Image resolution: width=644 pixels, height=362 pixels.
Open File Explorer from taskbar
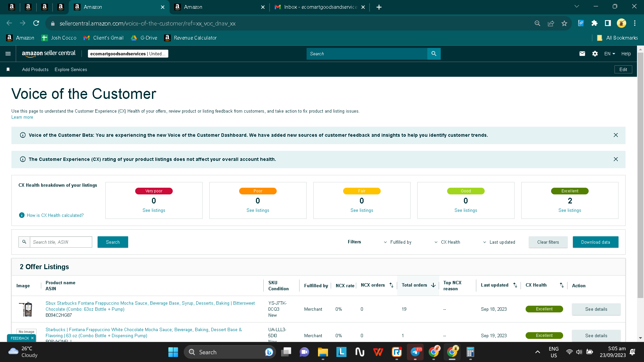323,352
